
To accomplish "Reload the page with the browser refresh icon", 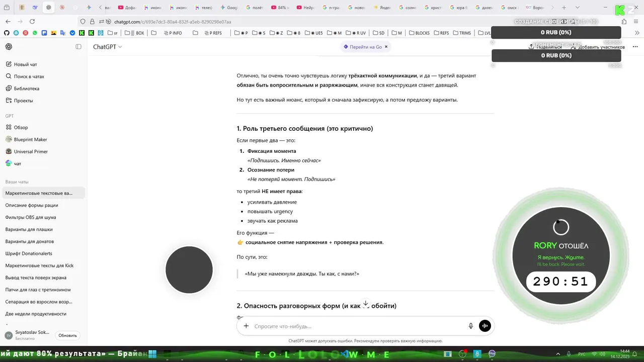I will point(32,22).
